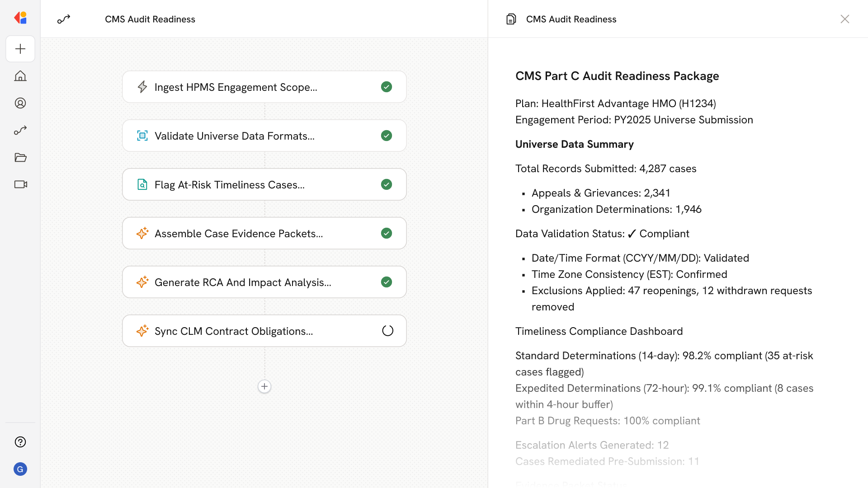Click the G user avatar

point(20,469)
